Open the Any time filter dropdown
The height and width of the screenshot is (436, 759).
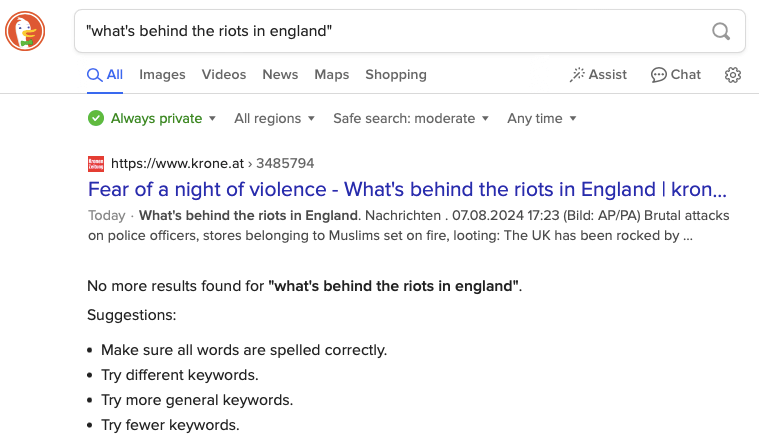(542, 118)
